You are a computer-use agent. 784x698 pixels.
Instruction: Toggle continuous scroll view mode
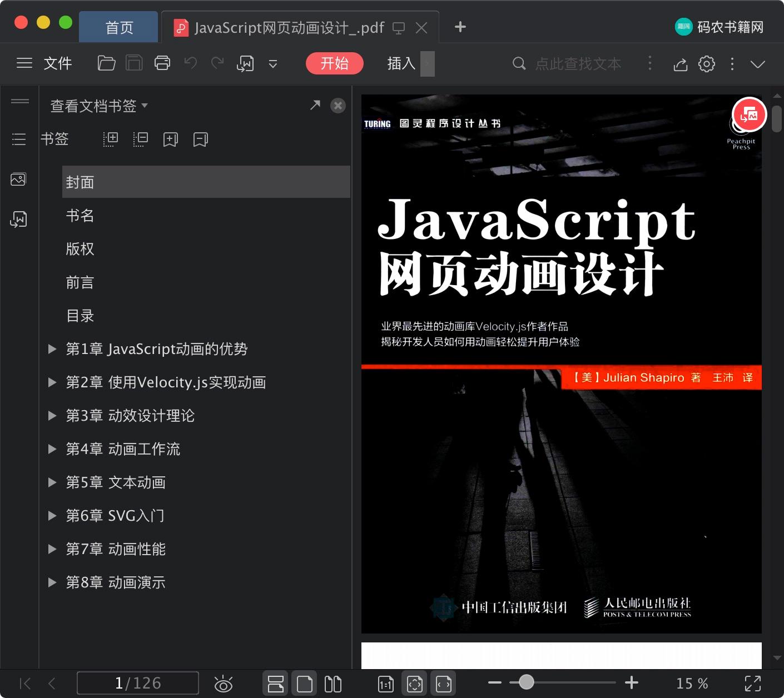pos(276,684)
